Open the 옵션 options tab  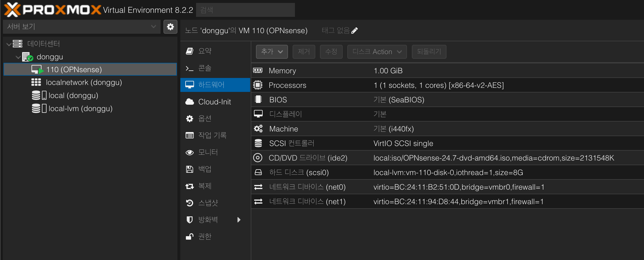click(215, 119)
